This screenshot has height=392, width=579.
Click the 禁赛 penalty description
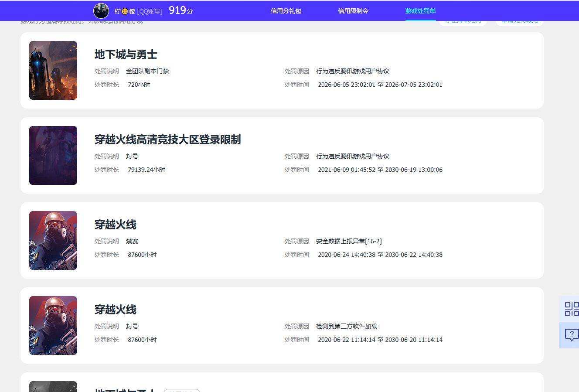132,241
